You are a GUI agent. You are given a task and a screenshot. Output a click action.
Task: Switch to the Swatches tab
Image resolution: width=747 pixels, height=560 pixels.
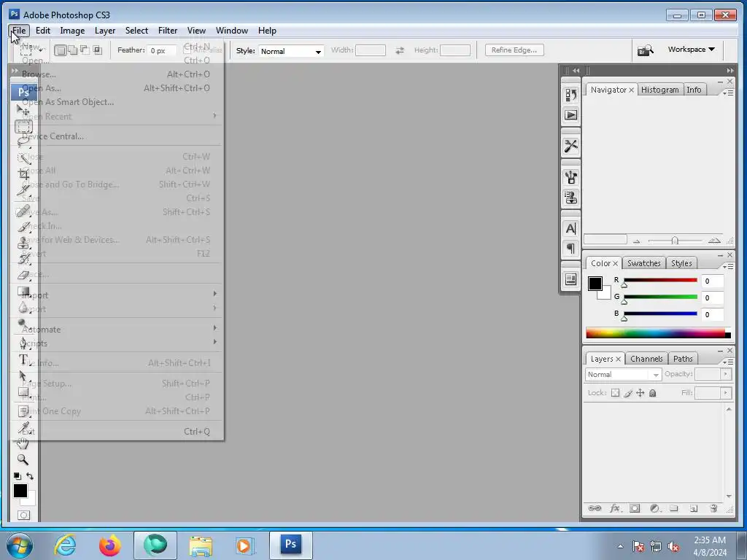tap(643, 263)
